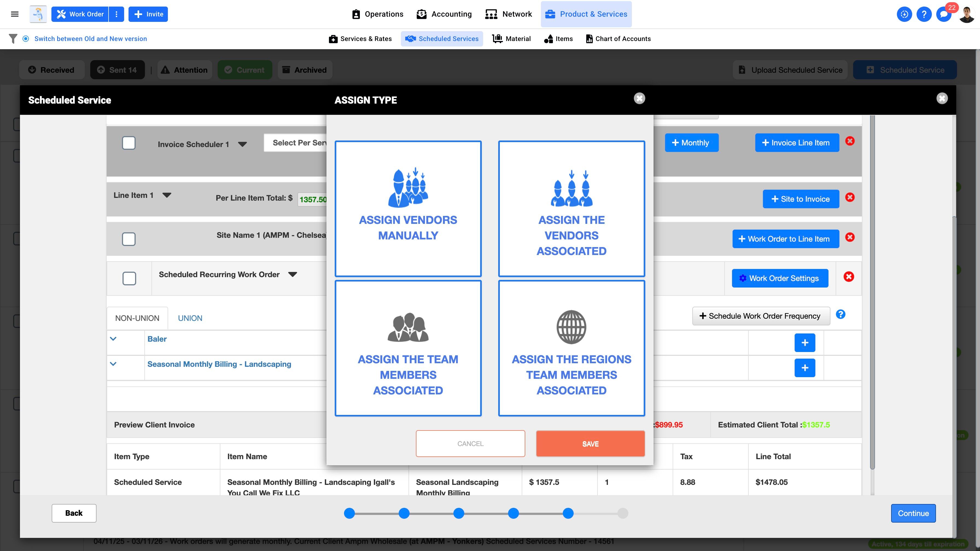980x551 pixels.
Task: Expand the Line Item 1 dropdown arrow
Action: 167,195
